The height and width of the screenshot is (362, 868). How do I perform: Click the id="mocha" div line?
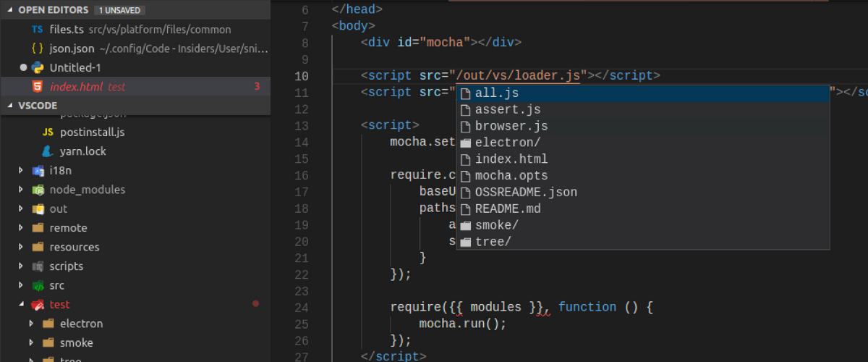point(441,43)
